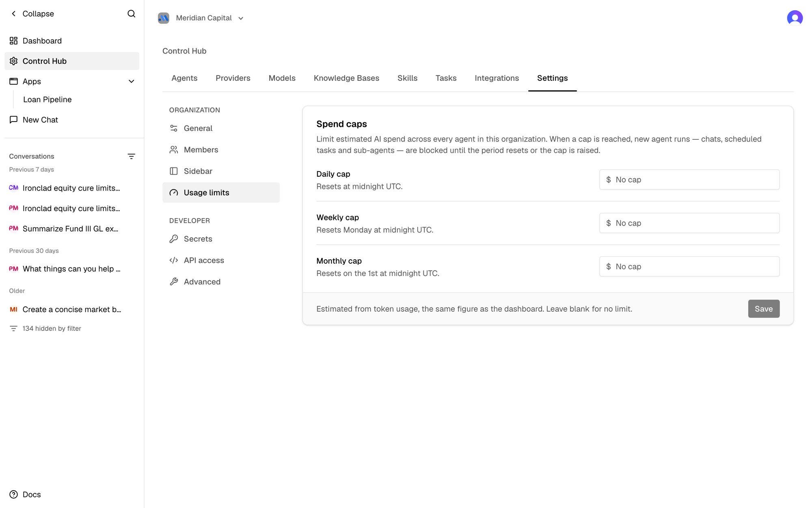
Task: Click the Docs help circle icon
Action: click(13, 494)
